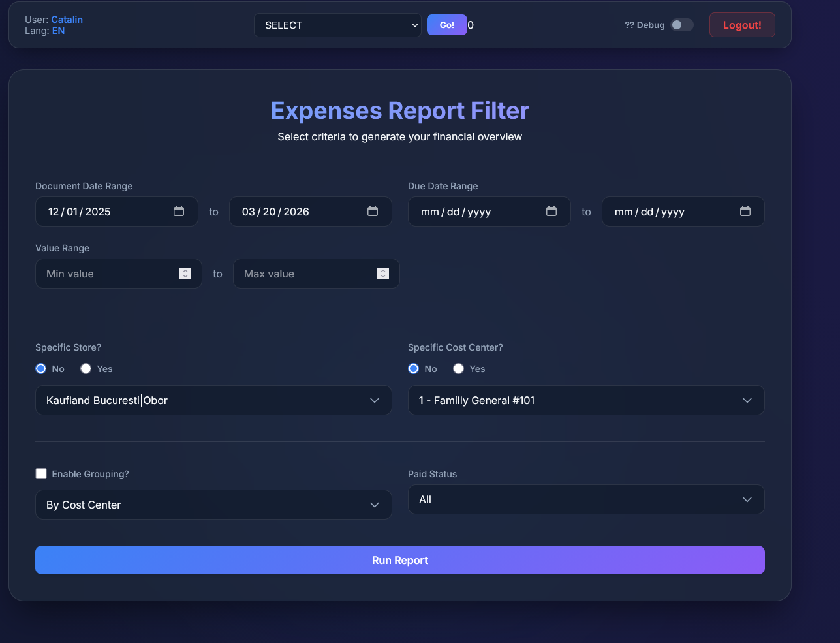Viewport: 840px width, 643px height.
Task: Click the Max value spinner arrows
Action: [383, 274]
